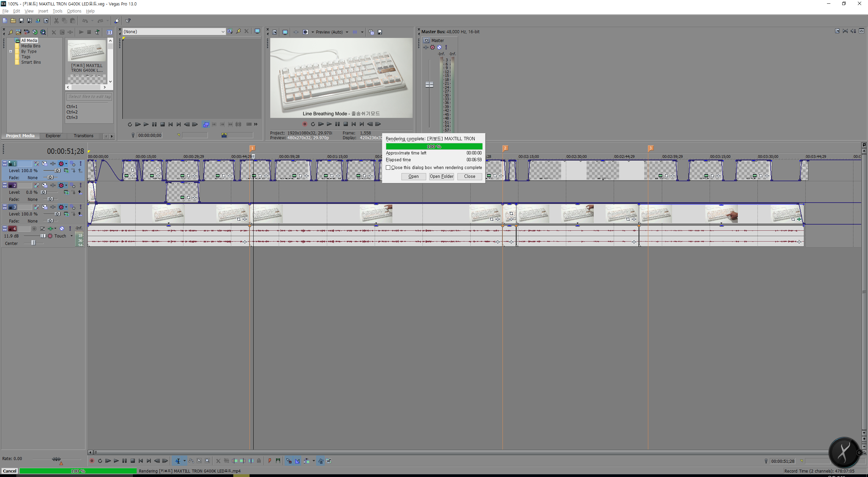Screen dimensions: 868x477
Task: Click Copy Snapshot to Clipboard icon
Action: point(371,32)
